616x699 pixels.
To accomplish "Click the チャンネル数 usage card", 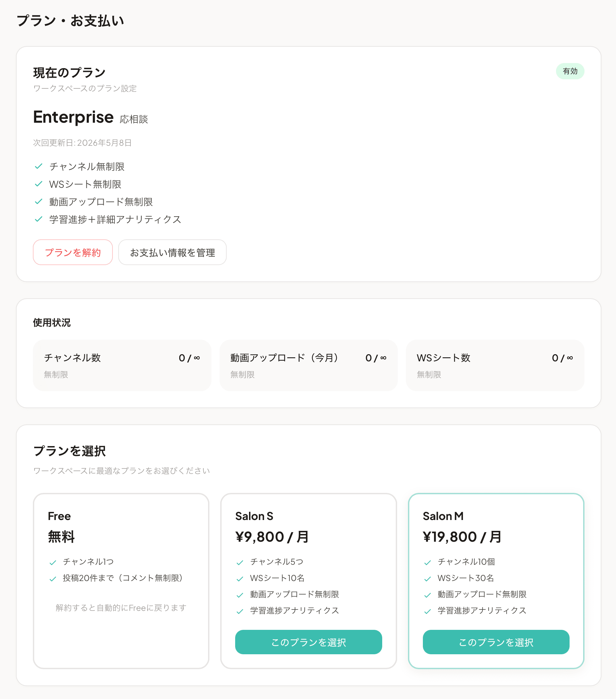I will point(121,365).
